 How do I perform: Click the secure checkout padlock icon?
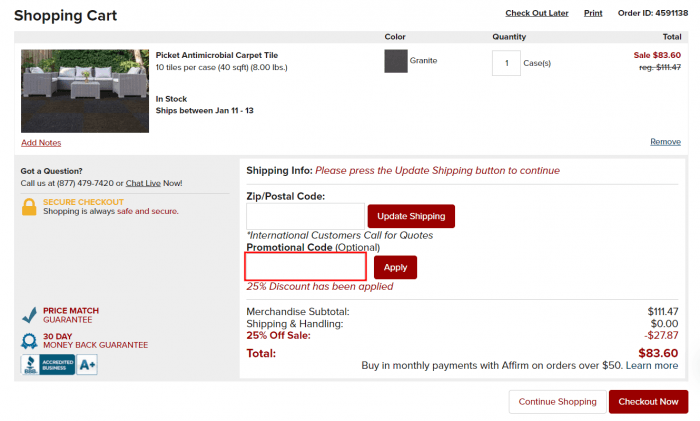[29, 207]
